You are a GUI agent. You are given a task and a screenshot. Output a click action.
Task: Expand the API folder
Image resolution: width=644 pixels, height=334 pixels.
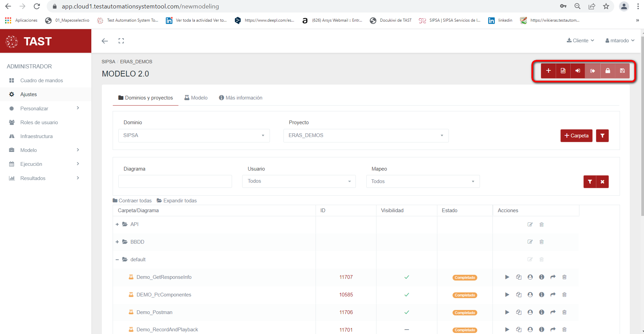(117, 224)
